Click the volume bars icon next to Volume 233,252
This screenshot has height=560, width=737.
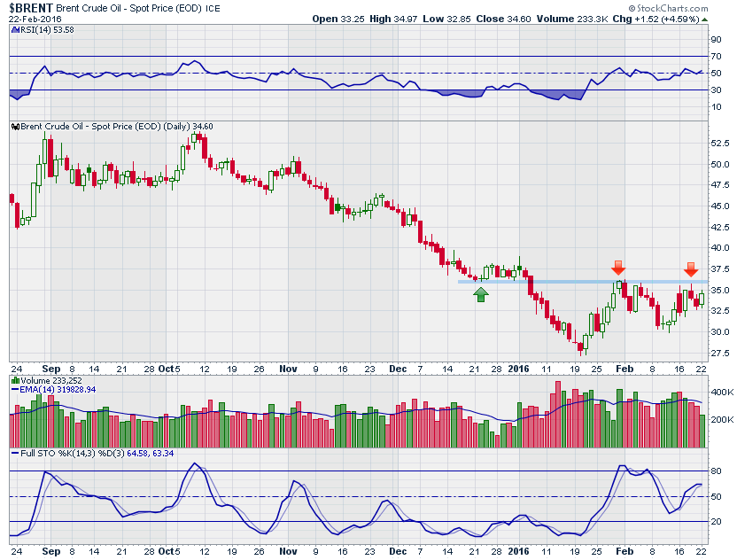point(16,380)
